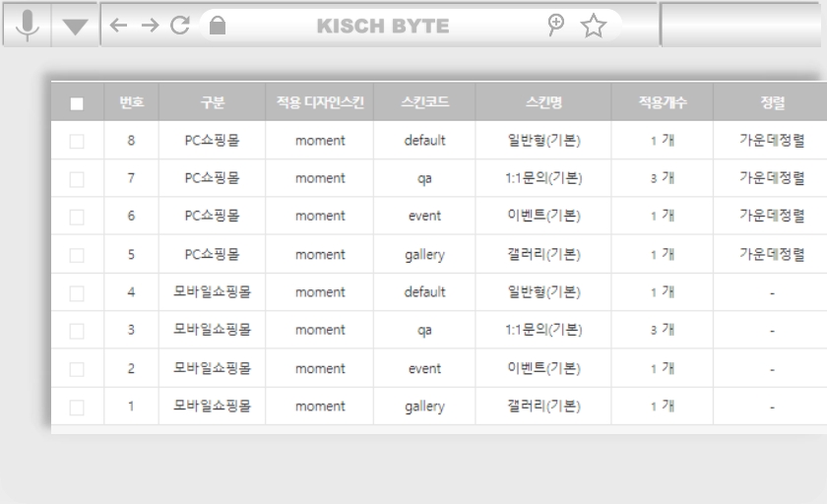The image size is (827, 504).
Task: Click moment design skin in row 8
Action: pyautogui.click(x=320, y=141)
